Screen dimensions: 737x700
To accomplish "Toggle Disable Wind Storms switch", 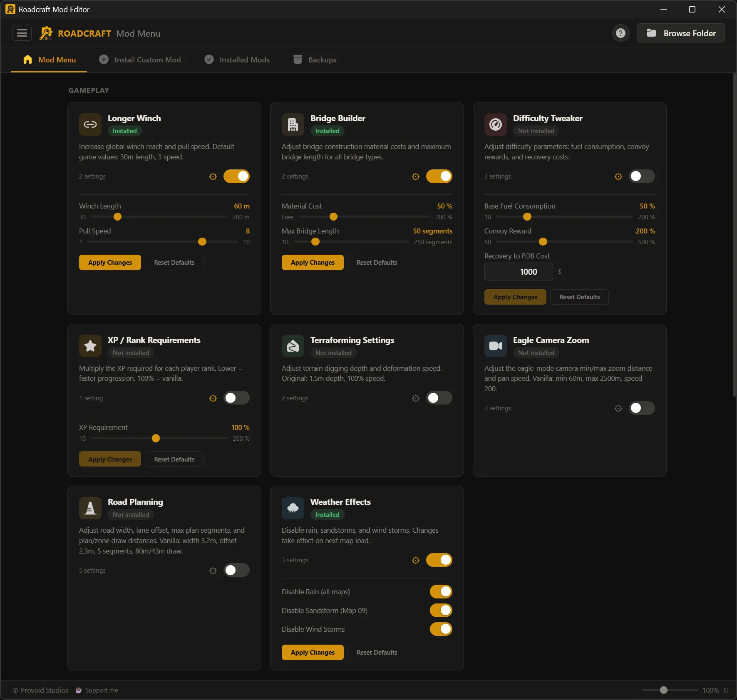I will (441, 629).
